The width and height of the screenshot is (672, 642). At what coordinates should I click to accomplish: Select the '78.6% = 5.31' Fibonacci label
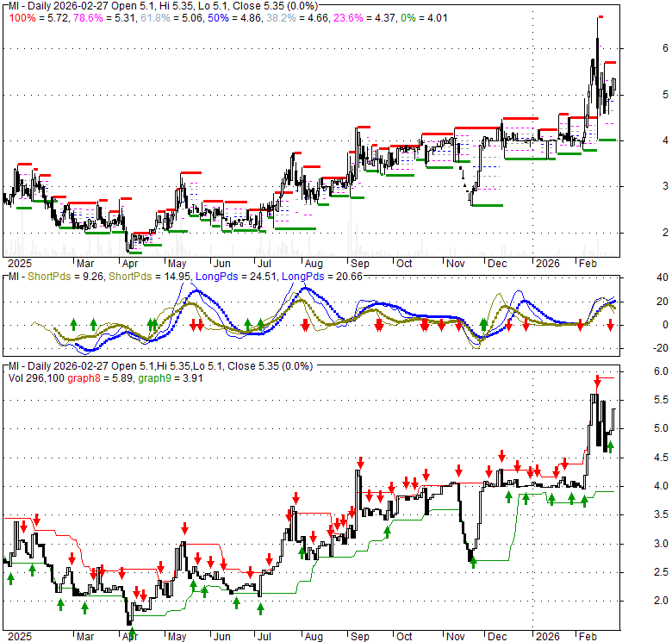pyautogui.click(x=105, y=18)
